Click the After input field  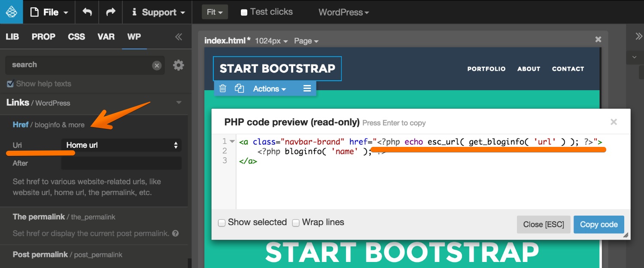pyautogui.click(x=122, y=163)
